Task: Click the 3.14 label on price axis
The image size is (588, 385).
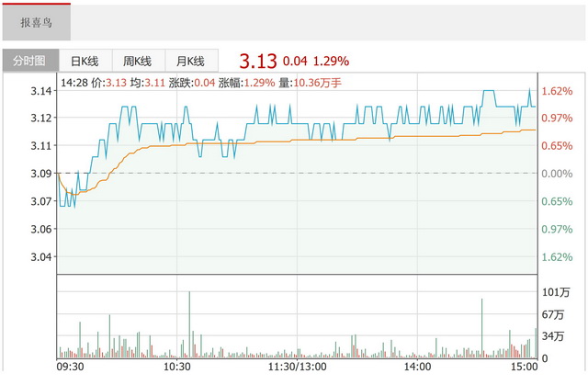Action: [x=40, y=91]
